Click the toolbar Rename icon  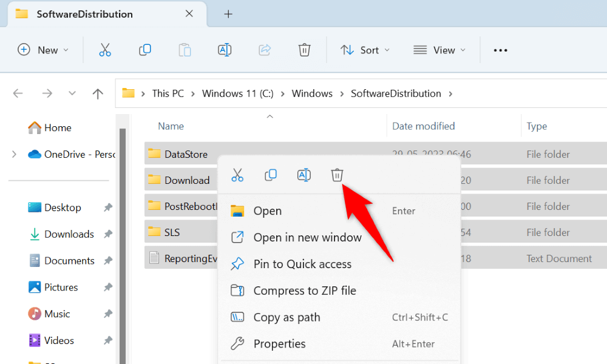tap(225, 50)
